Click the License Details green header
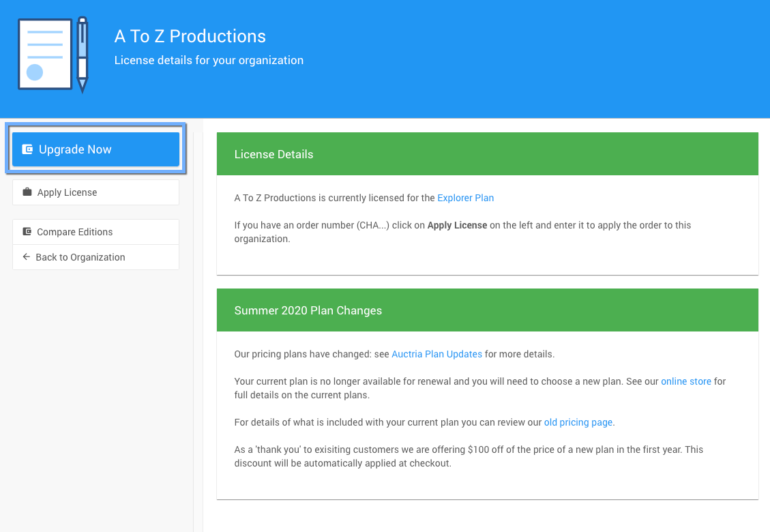 pos(487,154)
